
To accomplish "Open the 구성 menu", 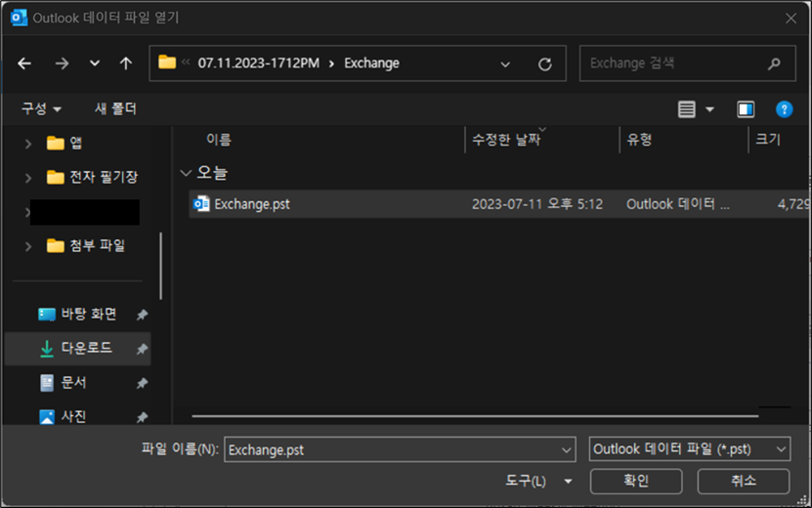I will click(41, 108).
